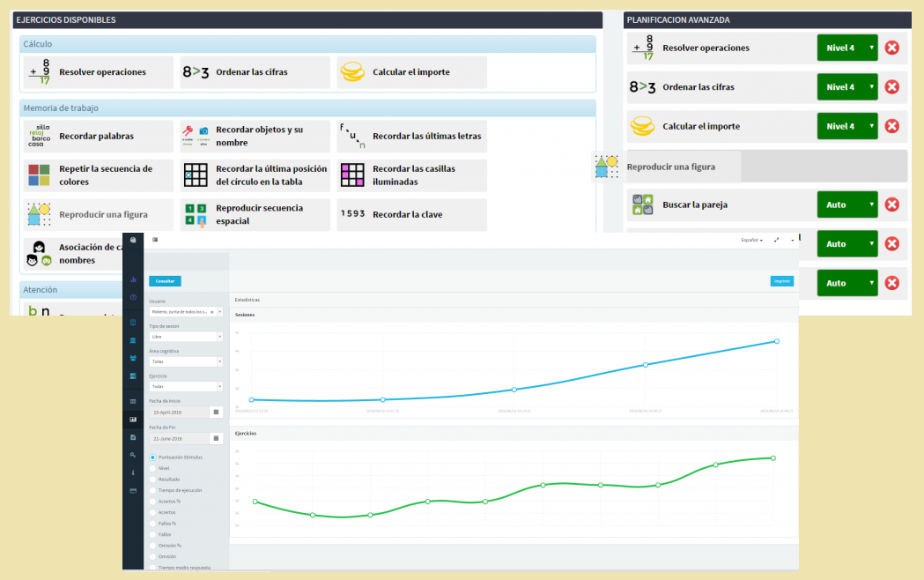
Task: Remove Buscar la pareja exercise from plan
Action: point(891,204)
